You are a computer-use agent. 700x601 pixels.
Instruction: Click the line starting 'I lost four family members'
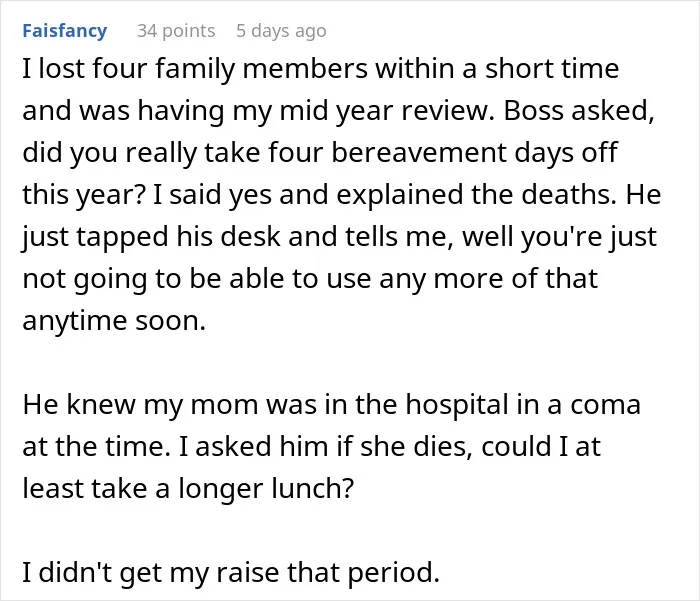click(321, 69)
